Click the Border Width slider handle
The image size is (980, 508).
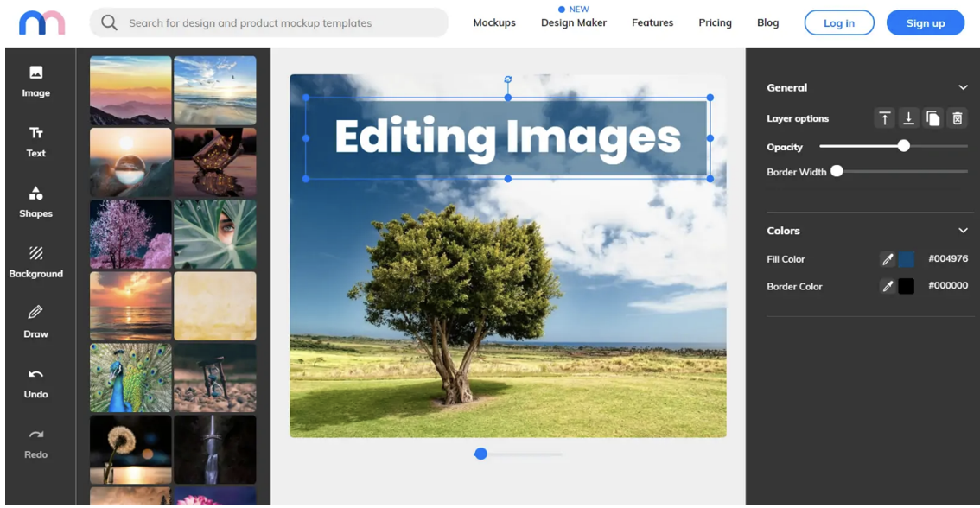(837, 171)
